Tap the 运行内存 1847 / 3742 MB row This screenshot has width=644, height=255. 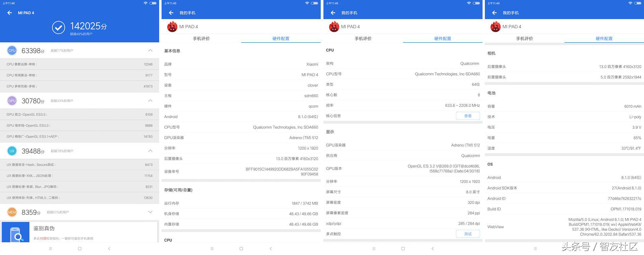pyautogui.click(x=241, y=203)
